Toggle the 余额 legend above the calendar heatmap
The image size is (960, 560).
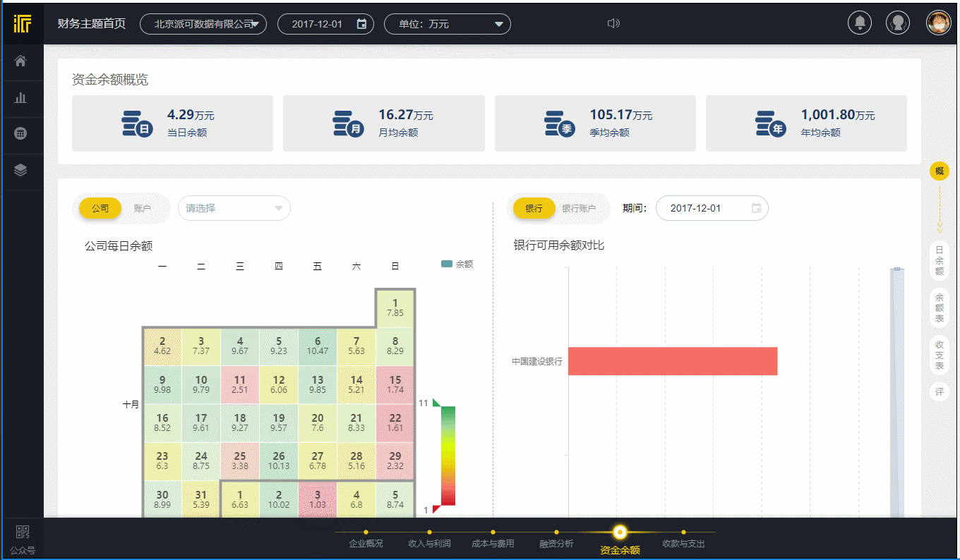457,264
